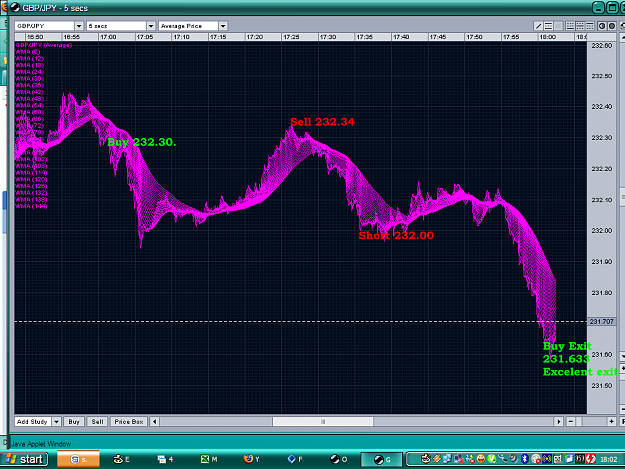The image size is (625, 469).
Task: Click the 232.00 price axis label
Action: [x=601, y=230]
